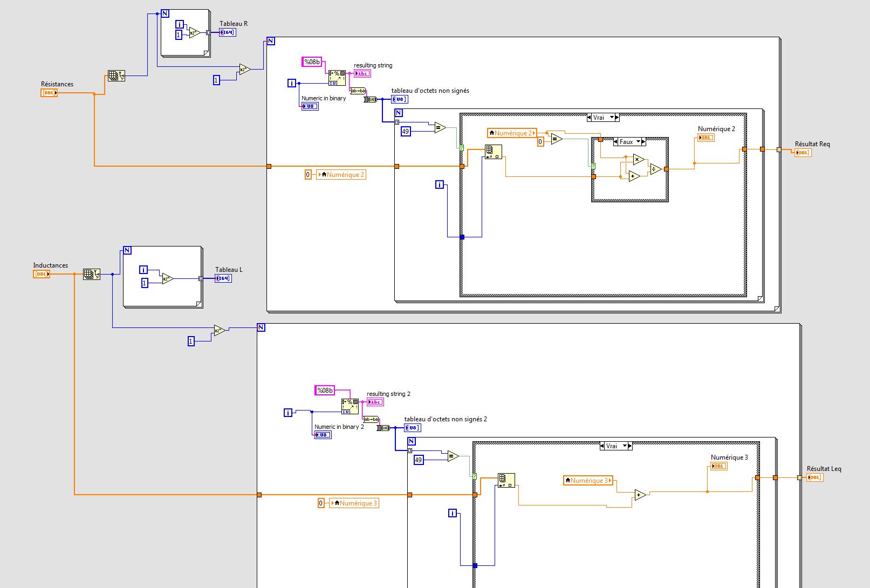870x588 pixels.
Task: Click constant 0 below Numérique 2 in Vrai case
Action: (x=540, y=142)
